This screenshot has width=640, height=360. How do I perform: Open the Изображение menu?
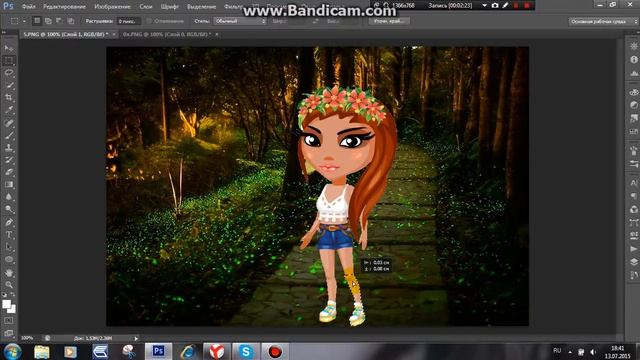tap(112, 7)
